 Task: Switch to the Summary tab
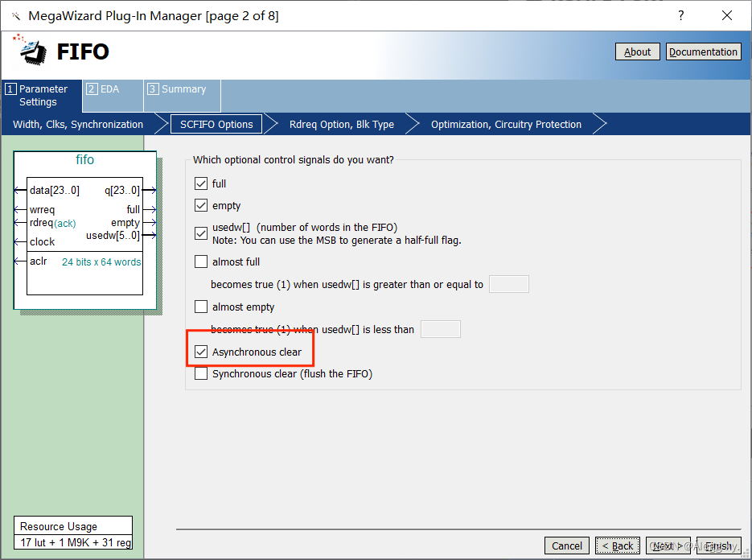coord(183,96)
